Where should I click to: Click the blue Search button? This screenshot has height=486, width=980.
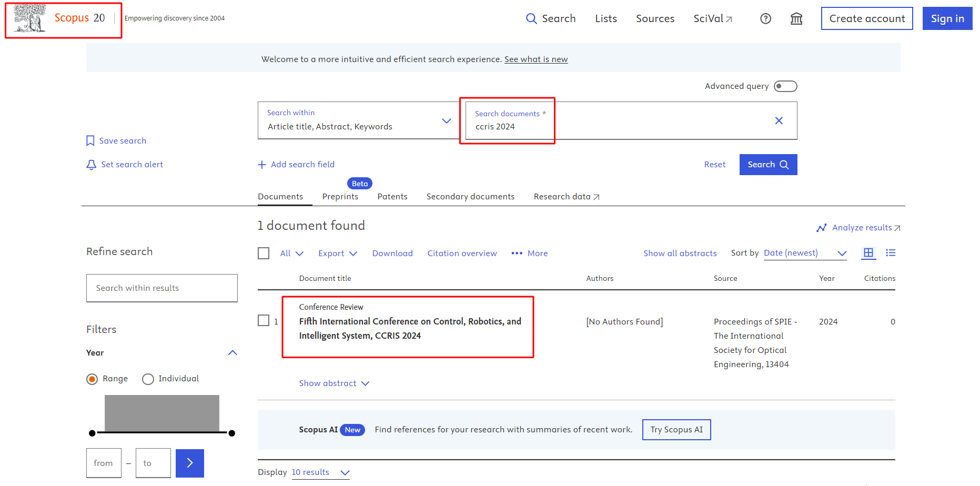click(768, 165)
